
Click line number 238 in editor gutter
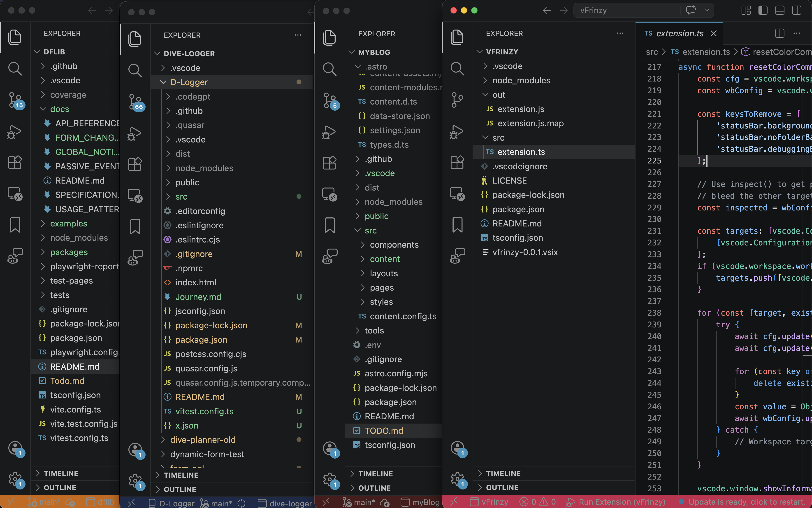654,313
